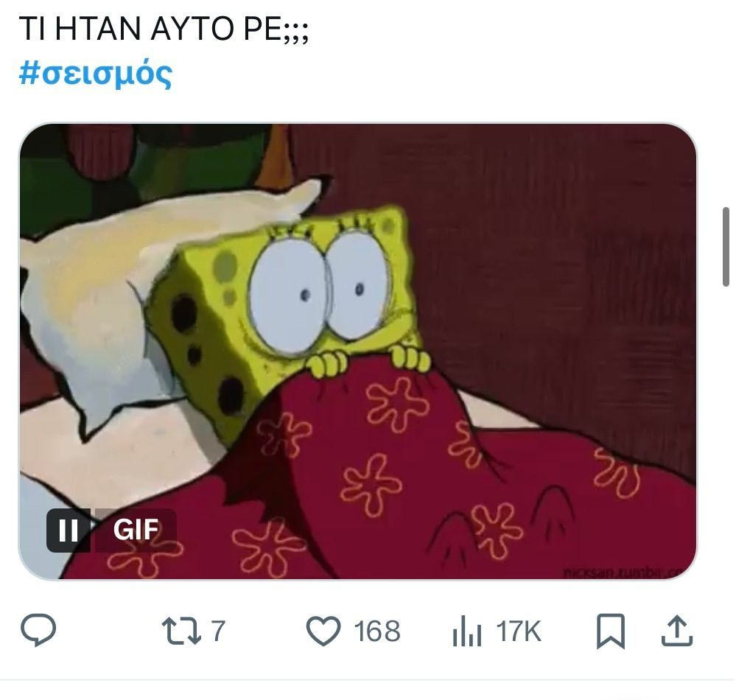Image resolution: width=736 pixels, height=700 pixels.
Task: Click the vertical scrollbar thumb
Action: tap(726, 247)
